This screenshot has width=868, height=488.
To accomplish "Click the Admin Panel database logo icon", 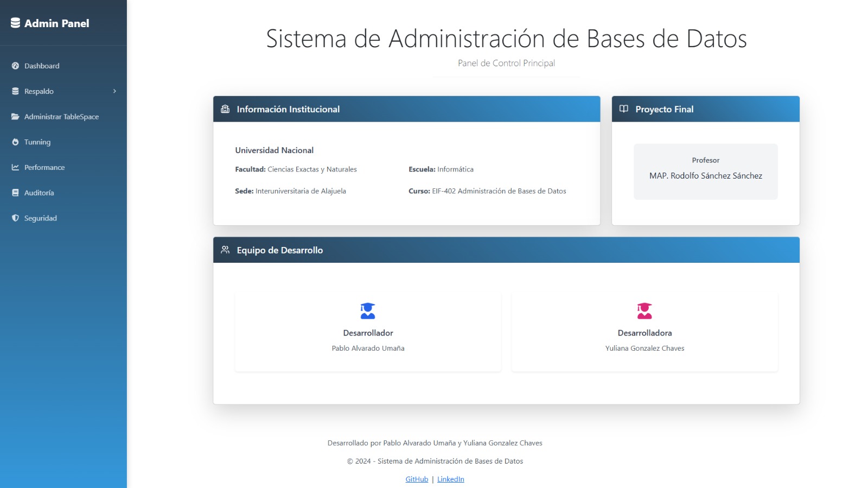I will [x=15, y=23].
